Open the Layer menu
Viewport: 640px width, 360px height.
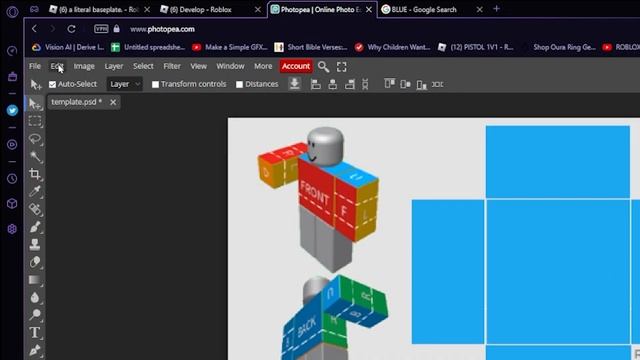click(113, 66)
